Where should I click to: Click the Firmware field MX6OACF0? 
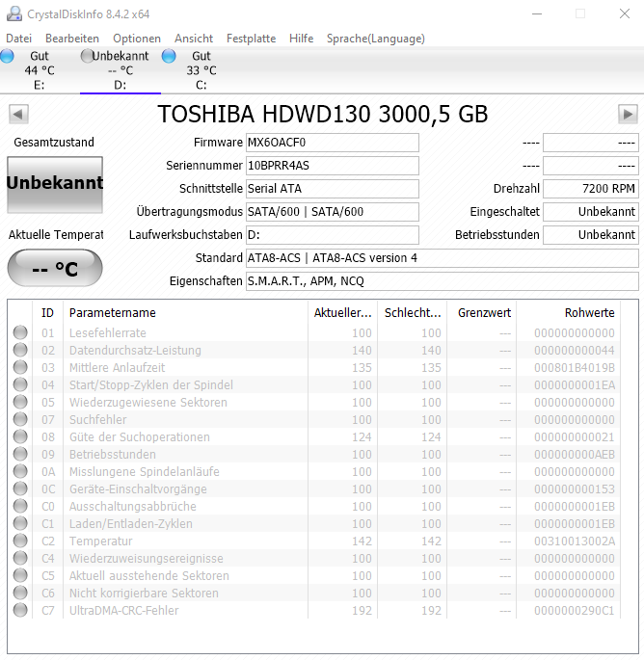click(x=333, y=143)
